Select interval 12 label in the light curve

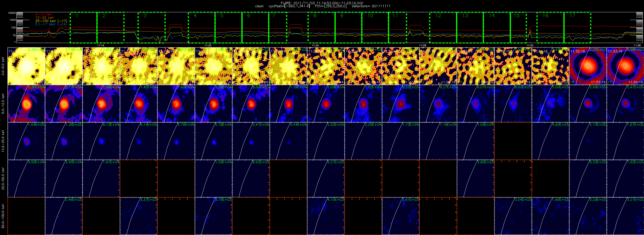[x=438, y=16]
